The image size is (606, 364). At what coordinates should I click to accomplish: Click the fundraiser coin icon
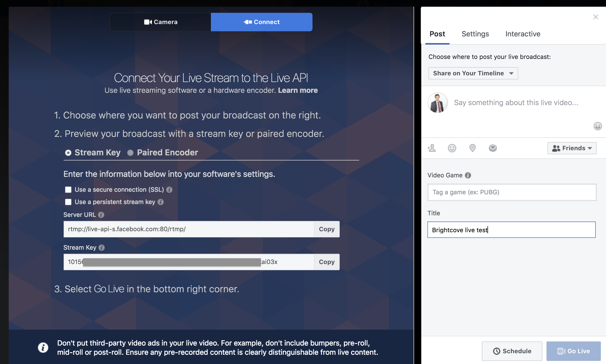pyautogui.click(x=493, y=148)
